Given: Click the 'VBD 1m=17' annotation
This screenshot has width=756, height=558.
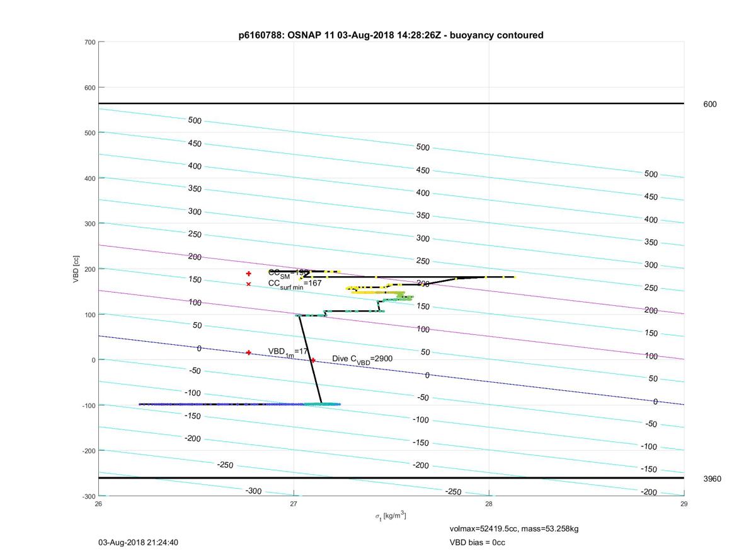Looking at the screenshot, I should 288,352.
